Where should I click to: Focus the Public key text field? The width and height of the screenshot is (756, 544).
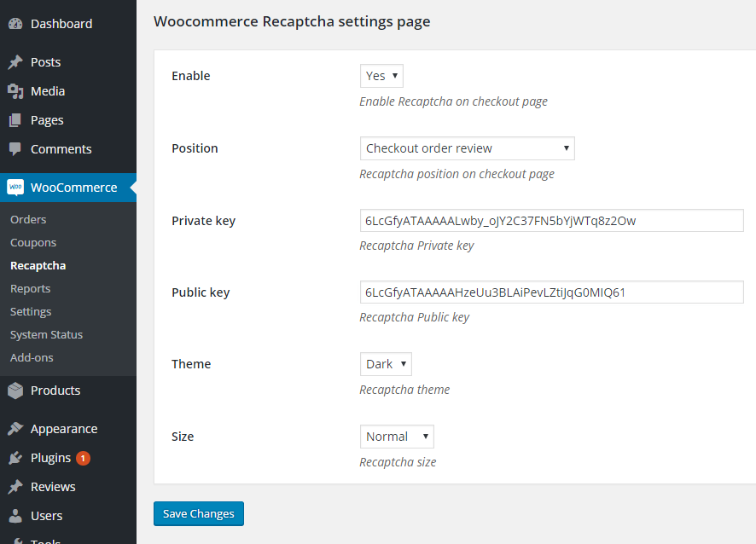[x=551, y=292]
